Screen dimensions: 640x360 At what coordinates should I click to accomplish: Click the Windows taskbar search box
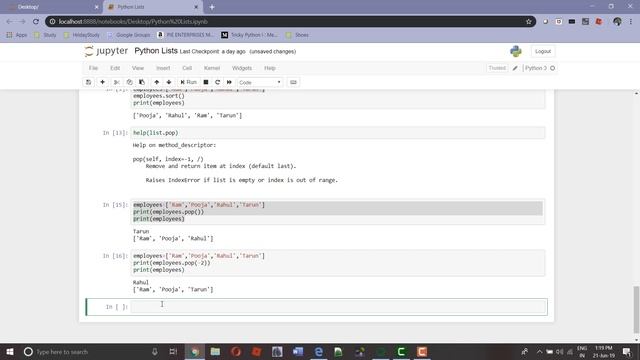pyautogui.click(x=91, y=351)
